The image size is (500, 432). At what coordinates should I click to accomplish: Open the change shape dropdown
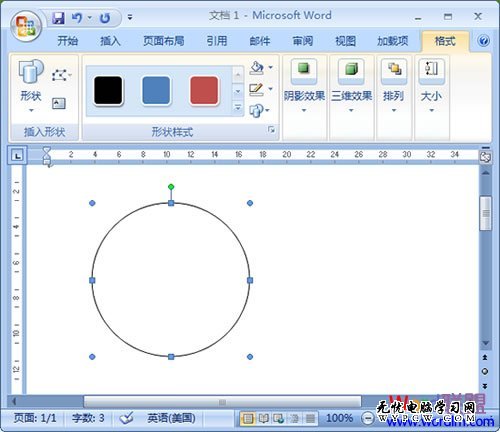tap(259, 110)
